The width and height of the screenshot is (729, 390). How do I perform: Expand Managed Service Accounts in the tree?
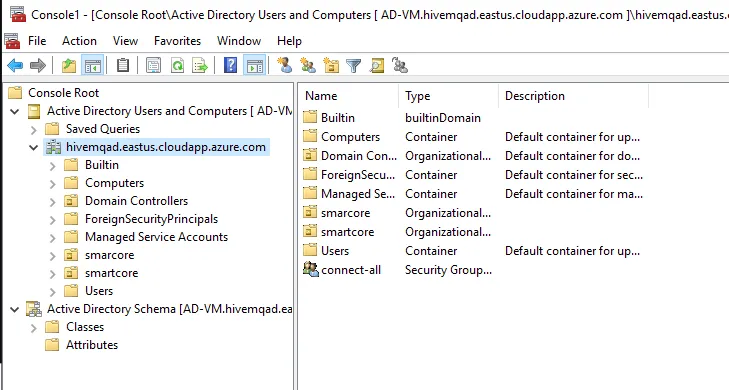click(53, 238)
